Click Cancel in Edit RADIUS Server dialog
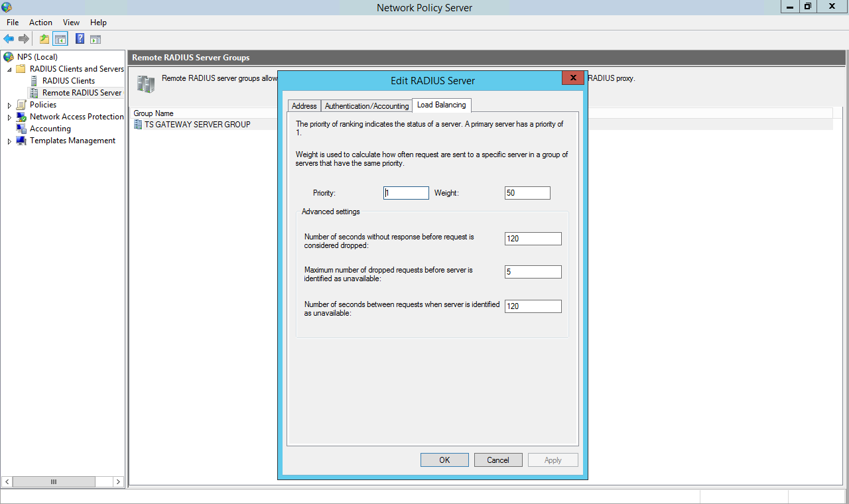The height and width of the screenshot is (504, 849). point(498,460)
